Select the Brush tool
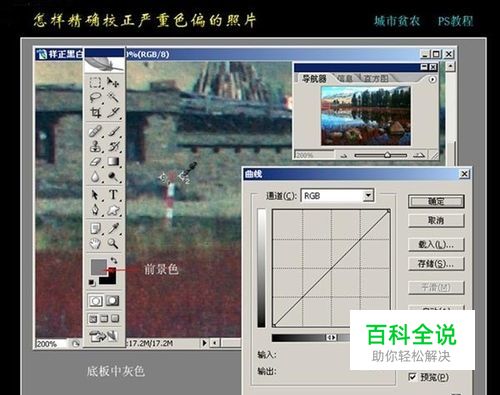The width and height of the screenshot is (500, 395). point(113,131)
